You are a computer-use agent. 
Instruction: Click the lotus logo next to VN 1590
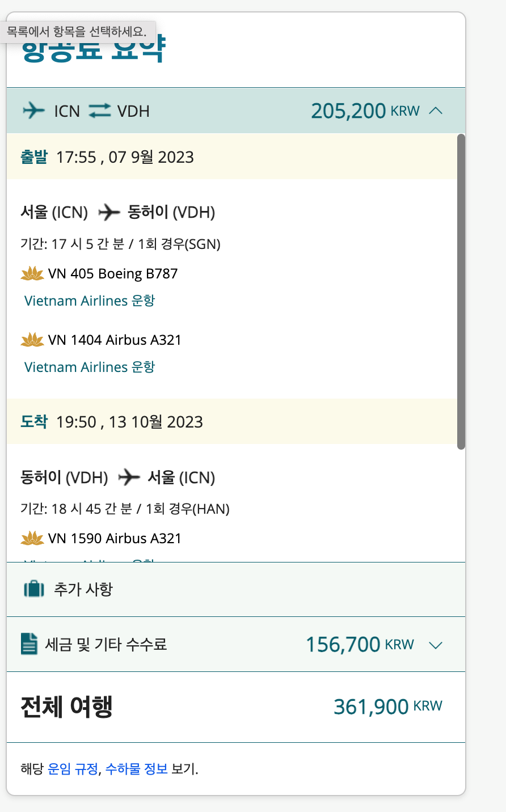point(32,538)
